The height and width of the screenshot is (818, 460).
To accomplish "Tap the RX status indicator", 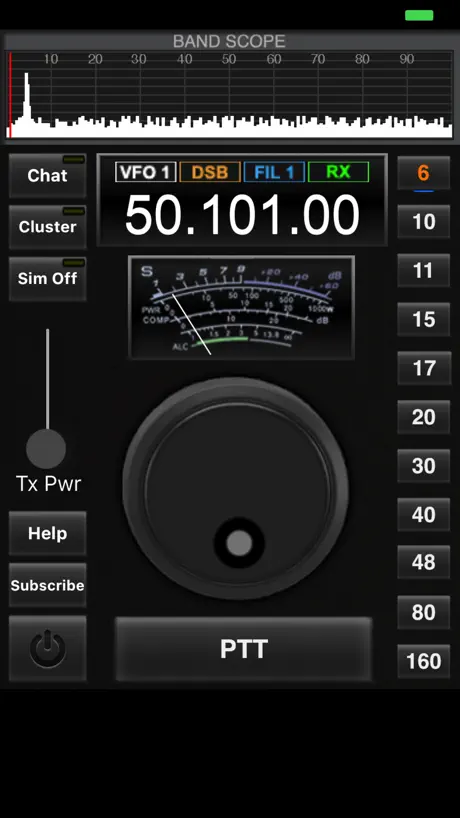I will tap(338, 172).
